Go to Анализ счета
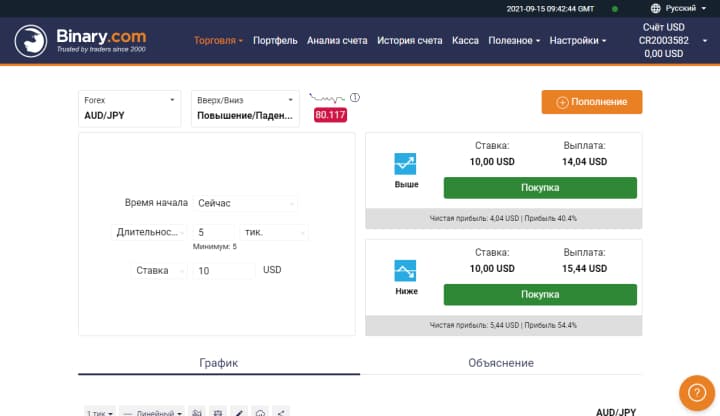Screen dimensions: 720x416 (x=337, y=40)
